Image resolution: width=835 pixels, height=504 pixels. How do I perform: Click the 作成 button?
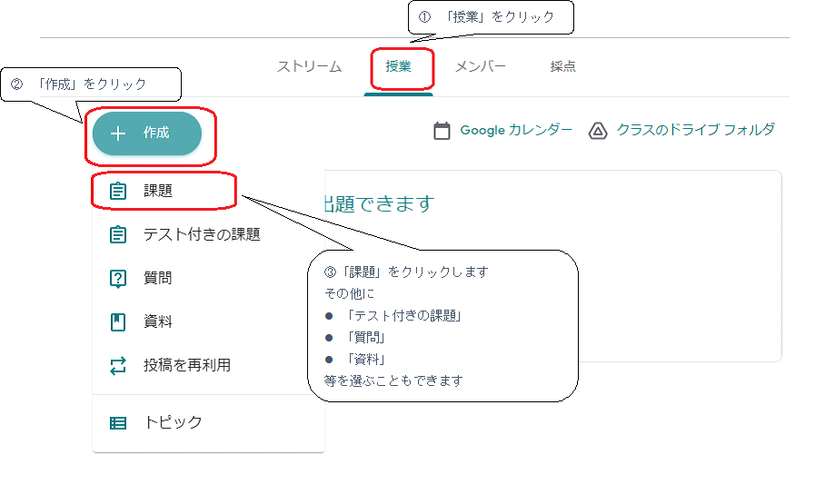(x=147, y=133)
